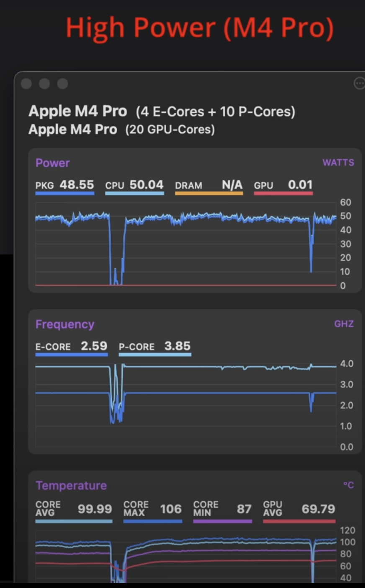Click the red close window dot

(x=26, y=84)
